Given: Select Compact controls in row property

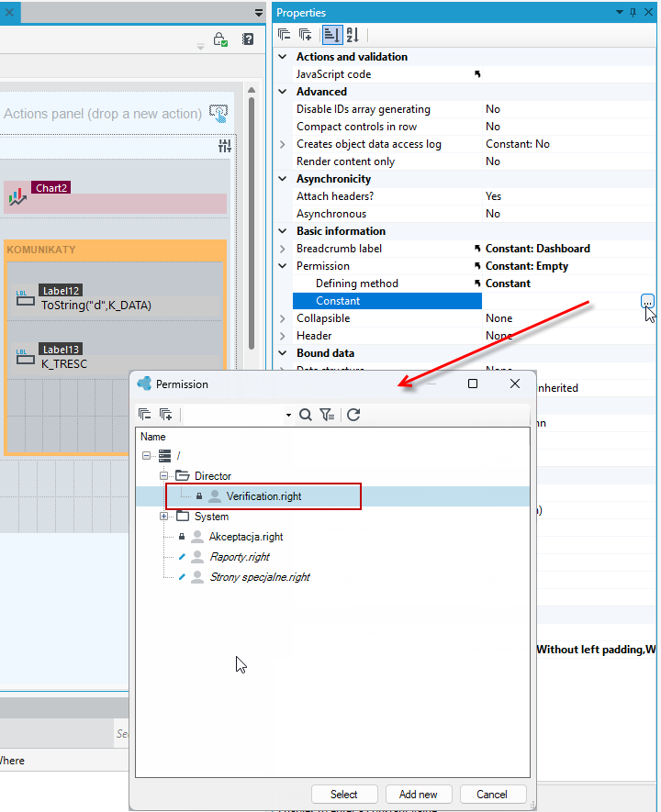Looking at the screenshot, I should click(387, 127).
